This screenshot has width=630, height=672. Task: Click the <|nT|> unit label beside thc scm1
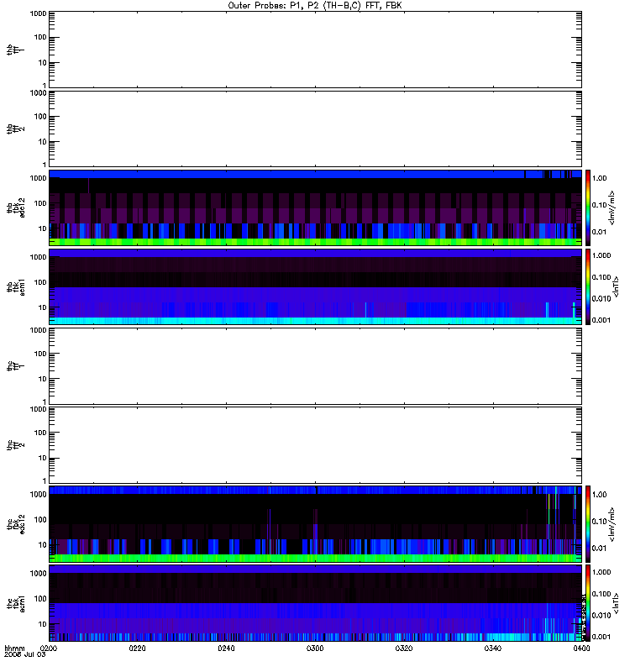[x=616, y=603]
